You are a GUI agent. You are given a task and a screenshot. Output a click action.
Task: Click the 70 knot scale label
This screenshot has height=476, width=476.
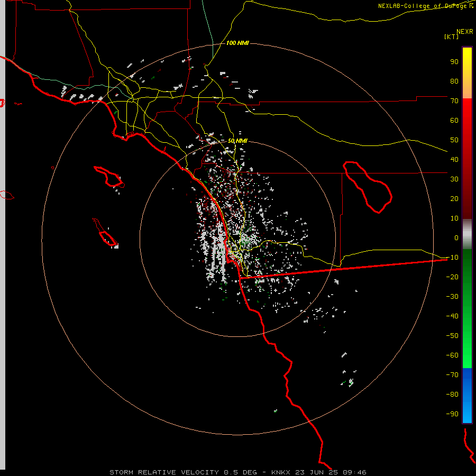click(x=454, y=101)
